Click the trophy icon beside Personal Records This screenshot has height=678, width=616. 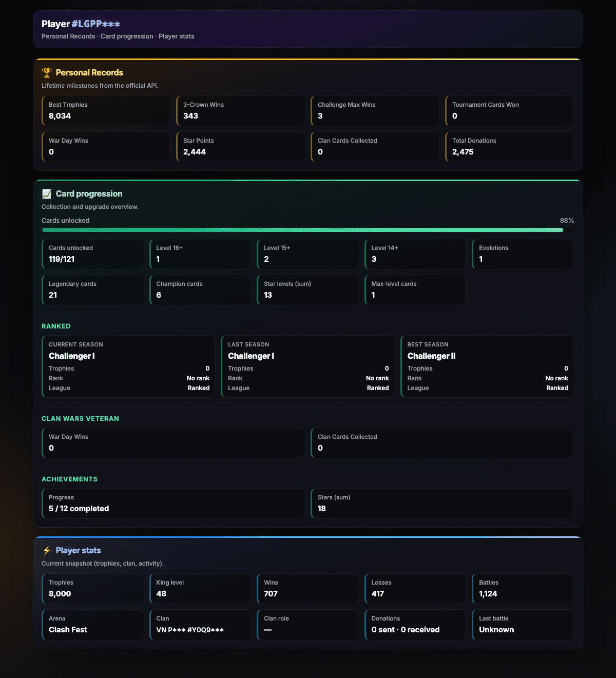coord(47,73)
